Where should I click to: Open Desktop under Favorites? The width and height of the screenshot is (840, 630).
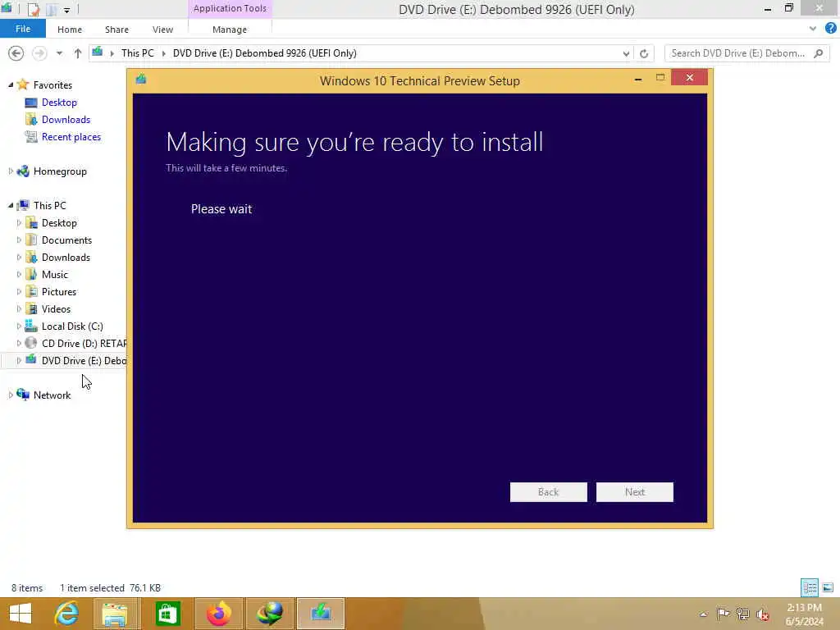[59, 103]
